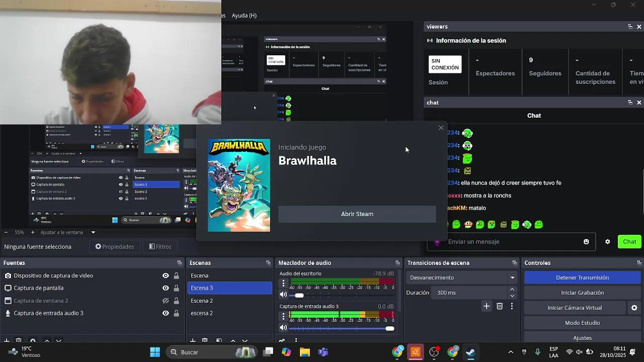This screenshot has width=644, height=362.
Task: Pop out the Escenas dock panel
Action: click(x=268, y=263)
